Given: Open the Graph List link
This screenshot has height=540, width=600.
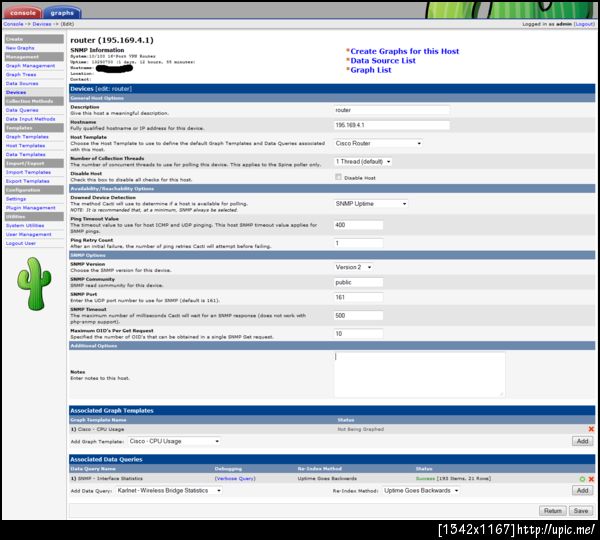Looking at the screenshot, I should click(371, 70).
